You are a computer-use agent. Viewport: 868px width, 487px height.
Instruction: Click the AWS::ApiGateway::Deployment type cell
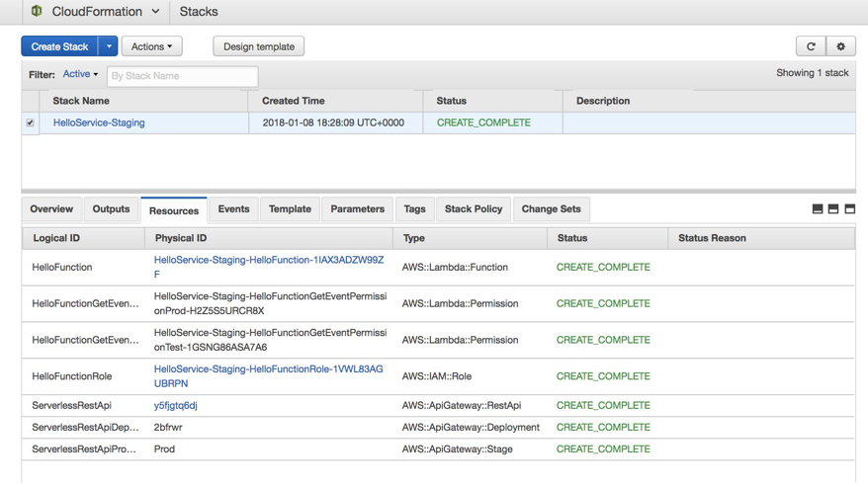coord(471,427)
